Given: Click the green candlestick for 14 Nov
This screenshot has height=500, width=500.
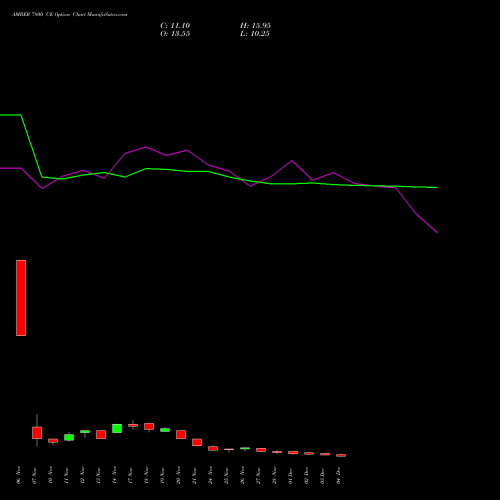Looking at the screenshot, I should (x=117, y=428).
